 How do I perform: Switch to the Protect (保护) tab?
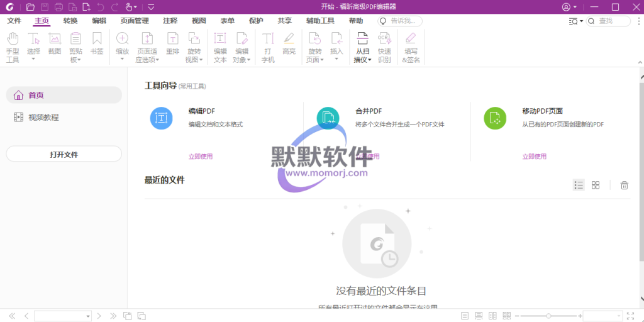(256, 21)
